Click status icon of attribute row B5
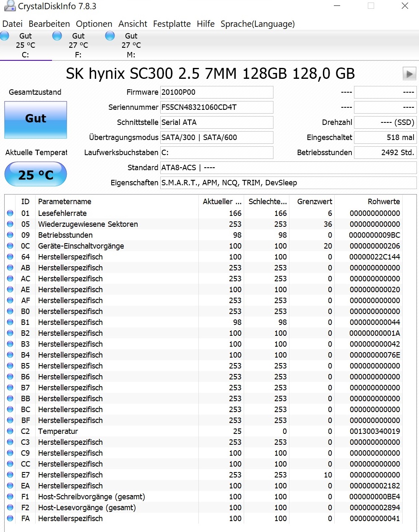 tap(10, 366)
